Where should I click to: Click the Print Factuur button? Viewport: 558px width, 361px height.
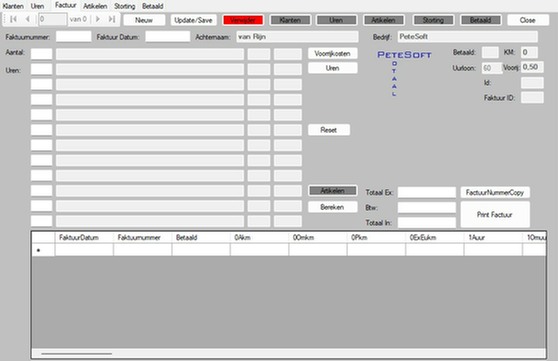(x=495, y=215)
